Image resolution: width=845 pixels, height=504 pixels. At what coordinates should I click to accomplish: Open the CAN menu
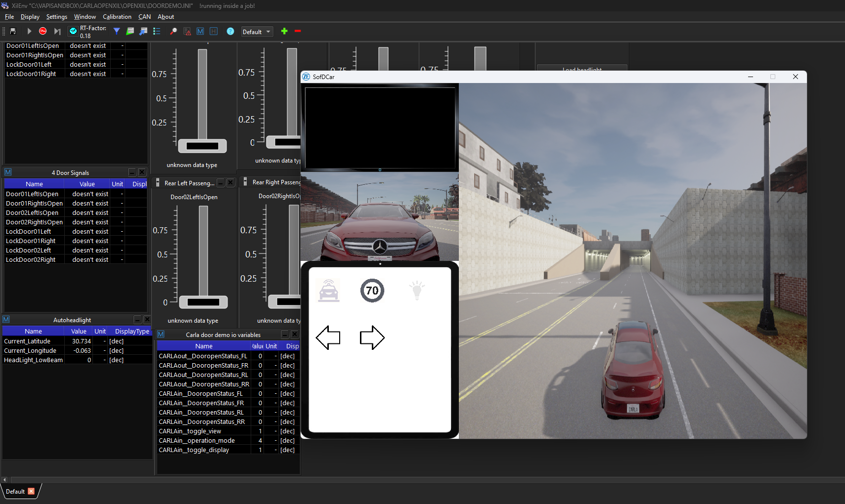[x=144, y=16]
